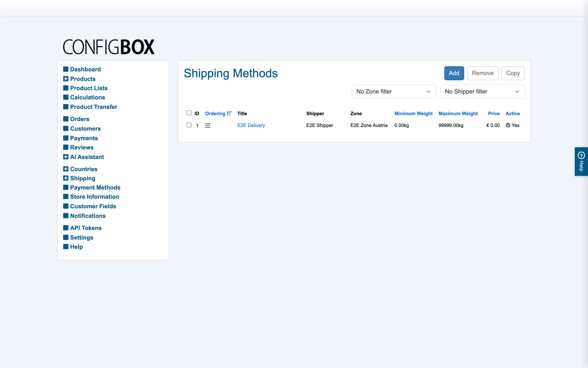Open the No Shipper filter dropdown
Image resolution: width=588 pixels, height=368 pixels.
[482, 91]
